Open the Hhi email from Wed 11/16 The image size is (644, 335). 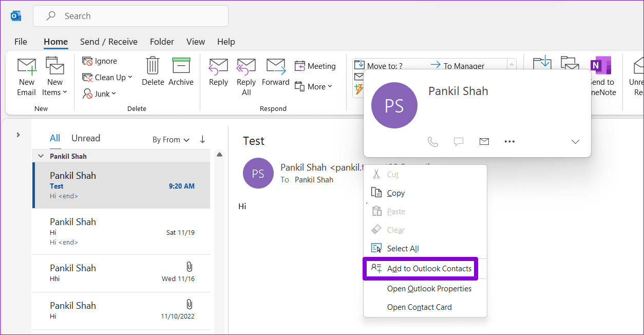[121, 273]
